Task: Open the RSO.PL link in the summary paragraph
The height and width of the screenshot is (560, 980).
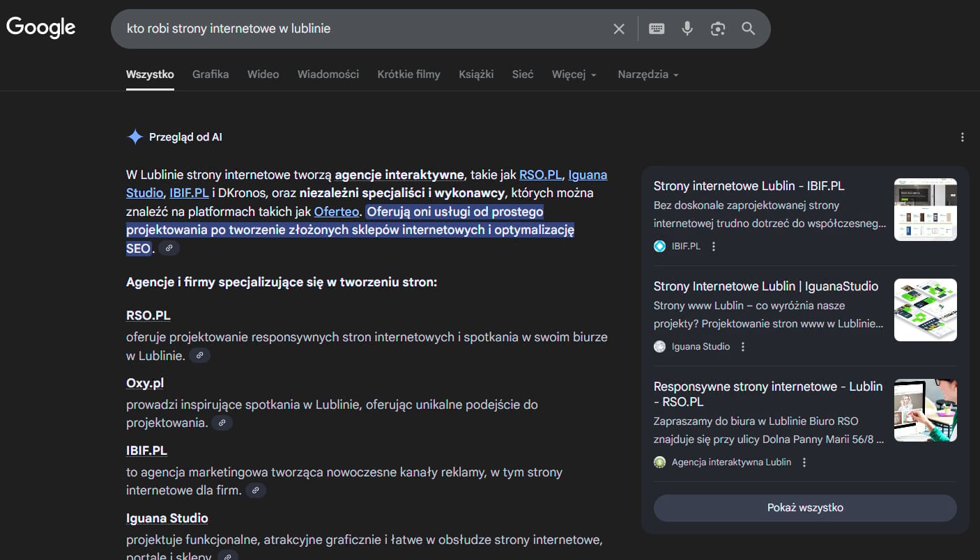Action: tap(540, 175)
